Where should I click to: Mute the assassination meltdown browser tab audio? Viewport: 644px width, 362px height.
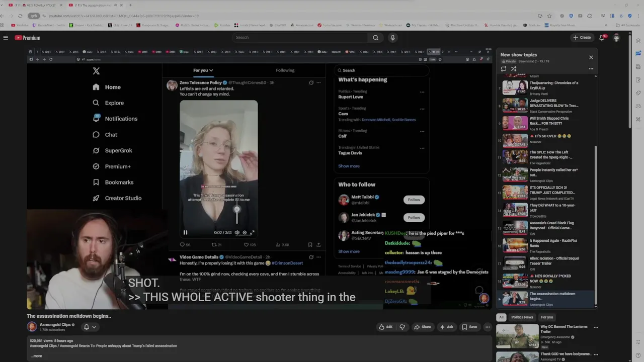116,5
